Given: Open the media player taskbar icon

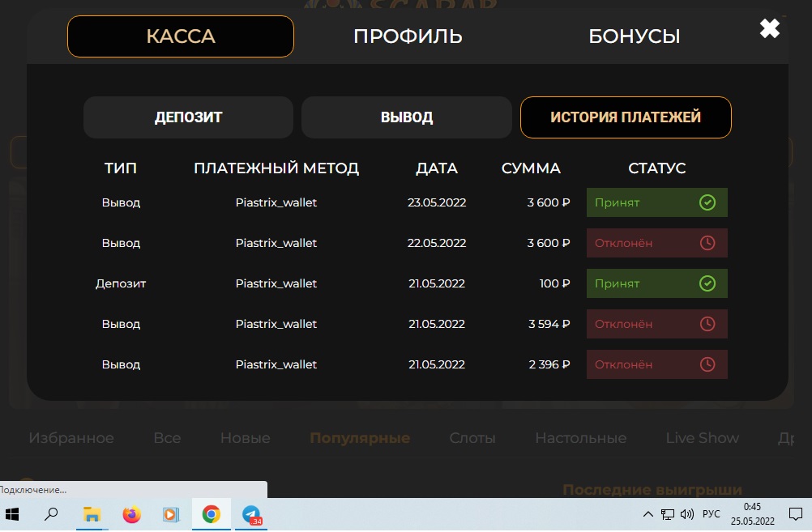Looking at the screenshot, I should (x=171, y=514).
